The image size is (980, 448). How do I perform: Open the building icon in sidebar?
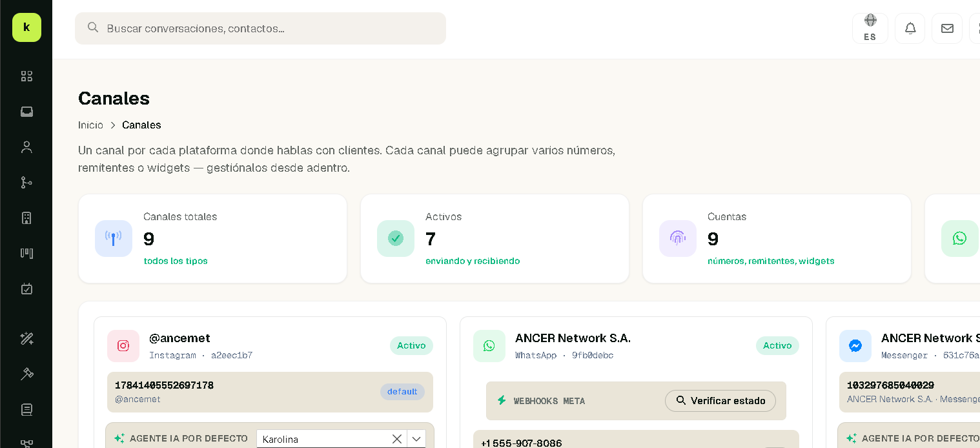[26, 218]
